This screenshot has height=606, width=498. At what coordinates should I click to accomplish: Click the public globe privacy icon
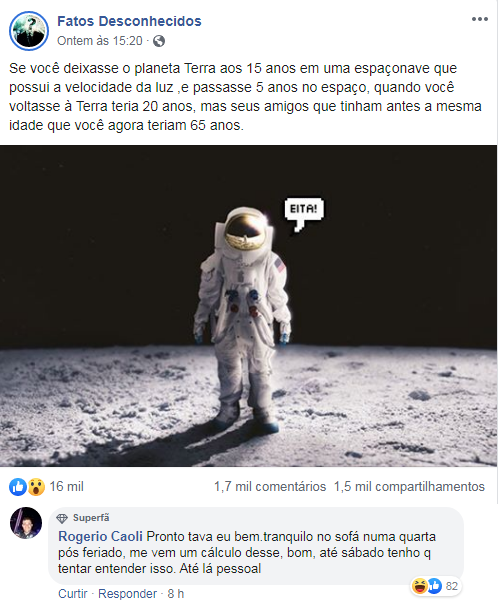[159, 41]
